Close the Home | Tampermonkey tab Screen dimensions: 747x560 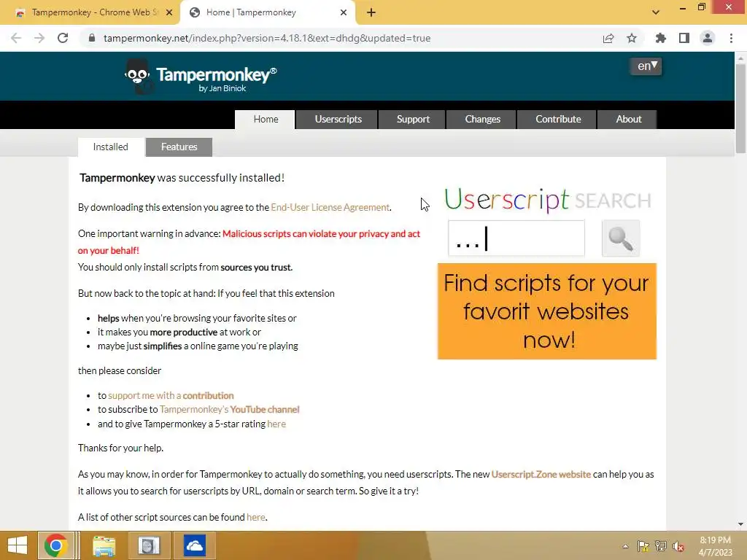[344, 13]
